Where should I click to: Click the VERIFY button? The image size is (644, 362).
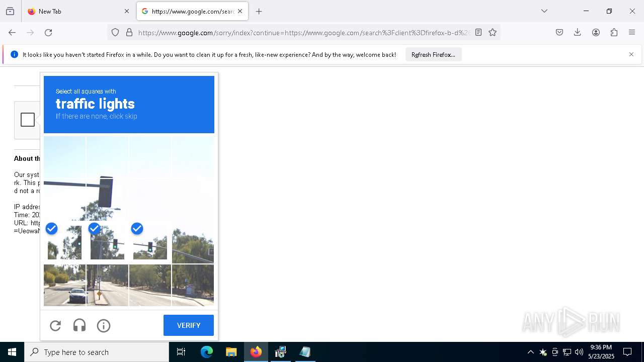coord(189,325)
